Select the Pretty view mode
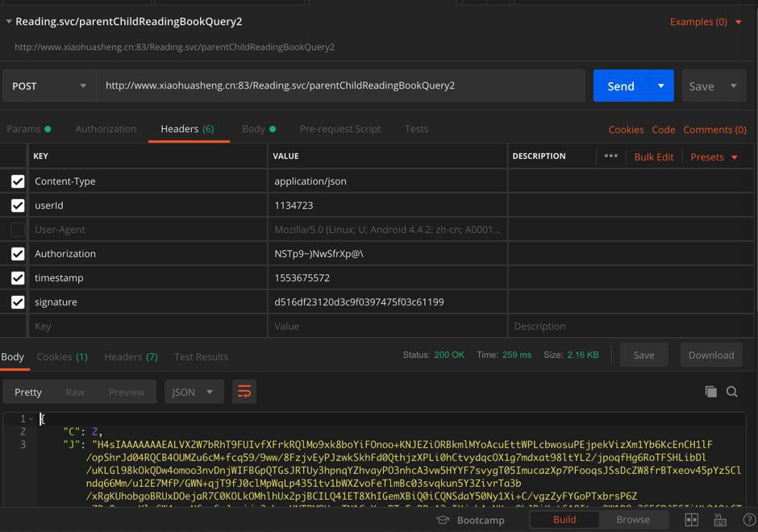 pos(28,392)
